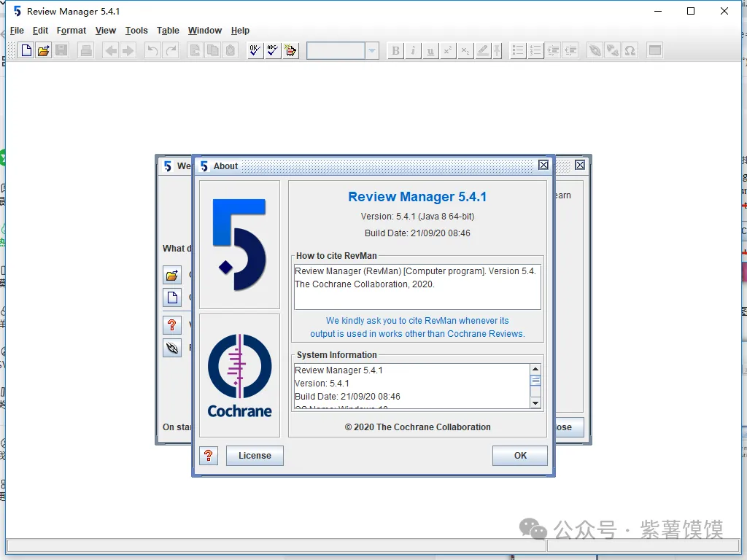Click the special character Omega icon

[x=630, y=50]
